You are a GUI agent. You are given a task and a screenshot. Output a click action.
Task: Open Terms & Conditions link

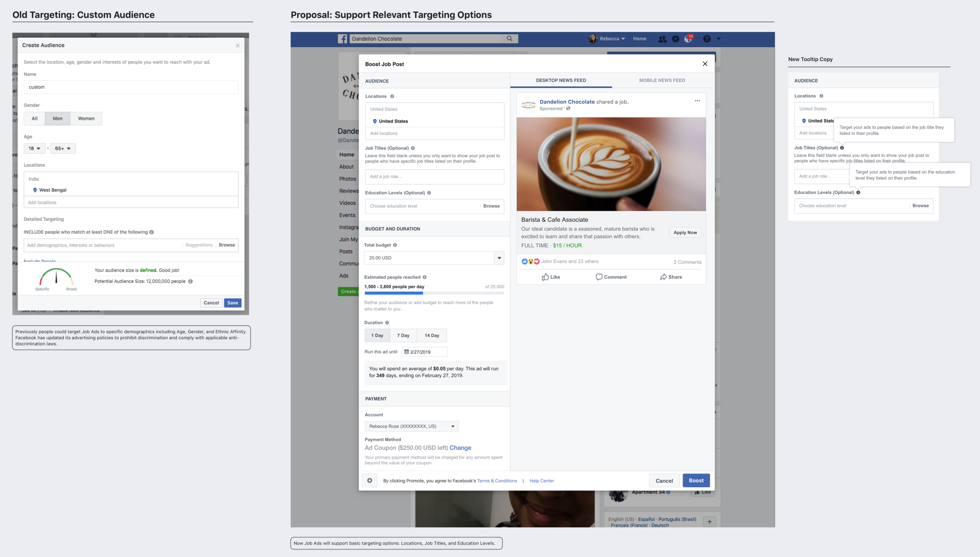[497, 481]
